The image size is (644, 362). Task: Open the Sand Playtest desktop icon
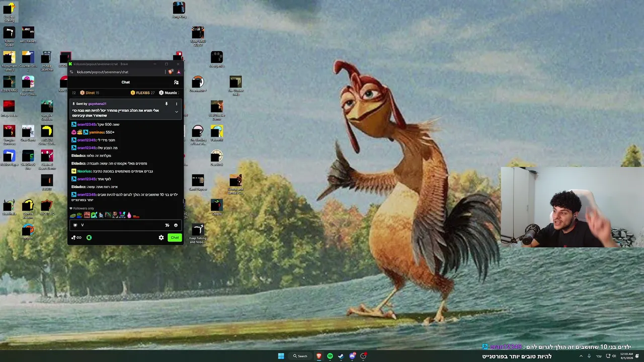(x=198, y=183)
